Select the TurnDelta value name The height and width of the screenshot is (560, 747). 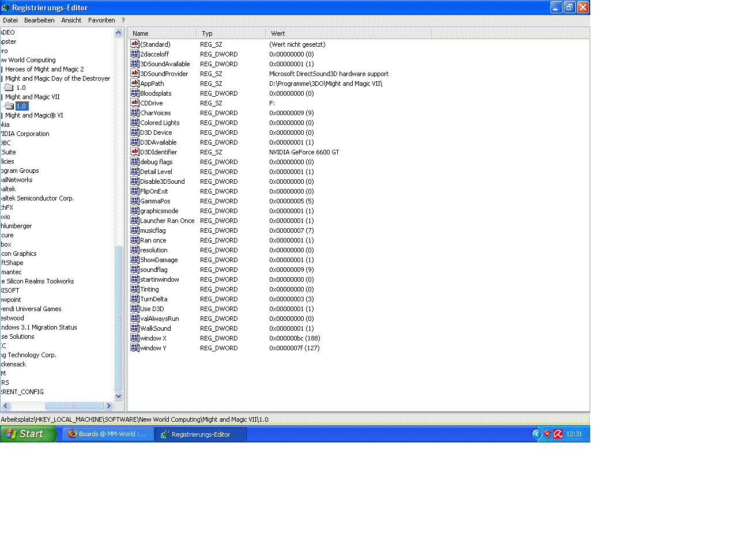pyautogui.click(x=154, y=299)
